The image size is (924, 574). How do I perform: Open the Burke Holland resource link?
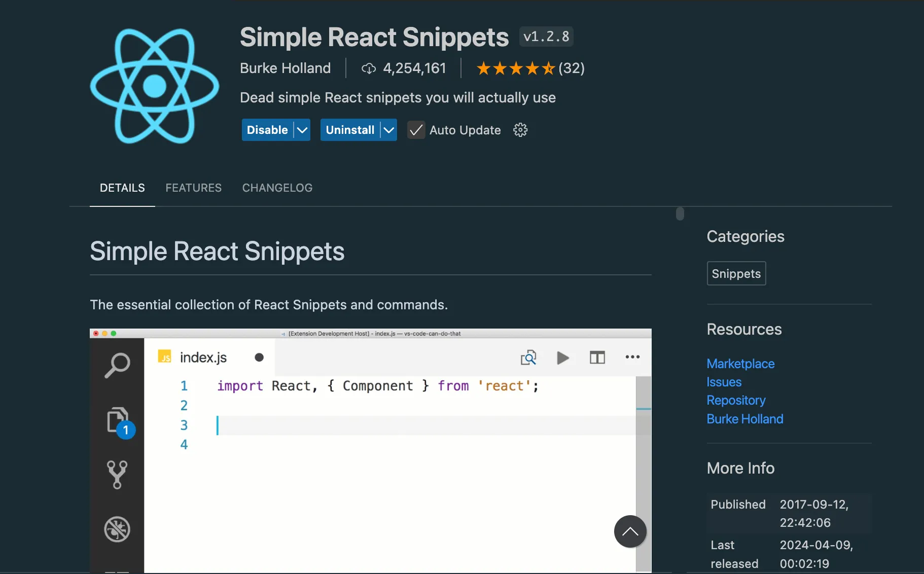(x=745, y=419)
